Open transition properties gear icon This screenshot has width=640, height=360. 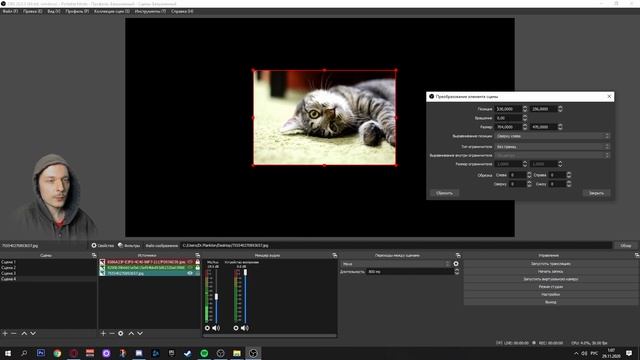point(456,264)
